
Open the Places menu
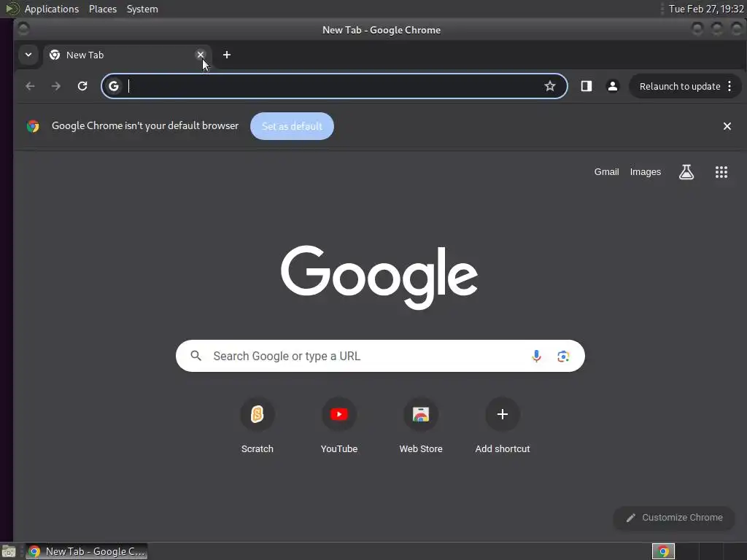tap(103, 9)
